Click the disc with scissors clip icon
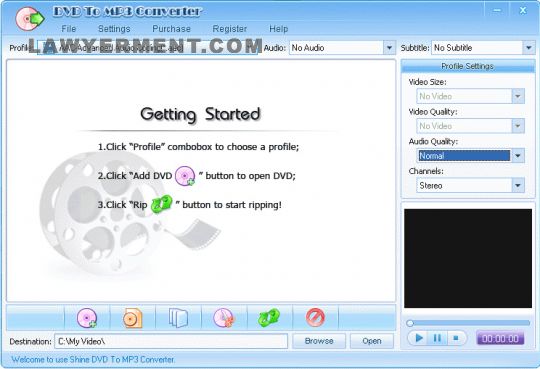Image resolution: width=540 pixels, height=369 pixels. [x=224, y=318]
